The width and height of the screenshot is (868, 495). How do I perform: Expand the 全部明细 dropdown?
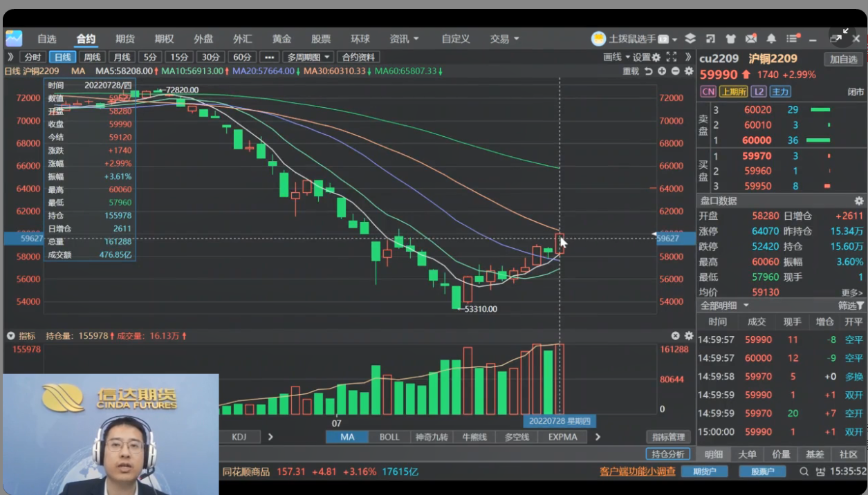click(724, 306)
